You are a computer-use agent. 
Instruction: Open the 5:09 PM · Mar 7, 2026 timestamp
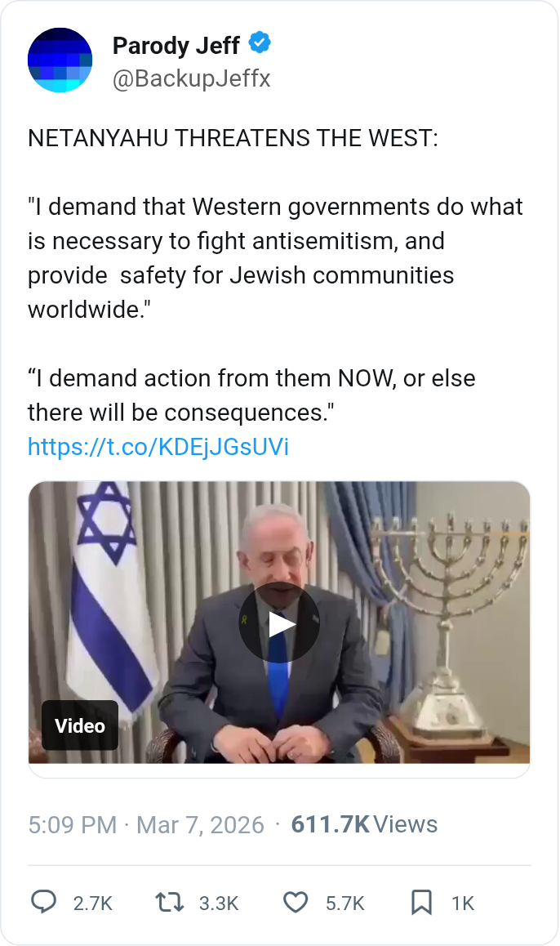(x=146, y=825)
